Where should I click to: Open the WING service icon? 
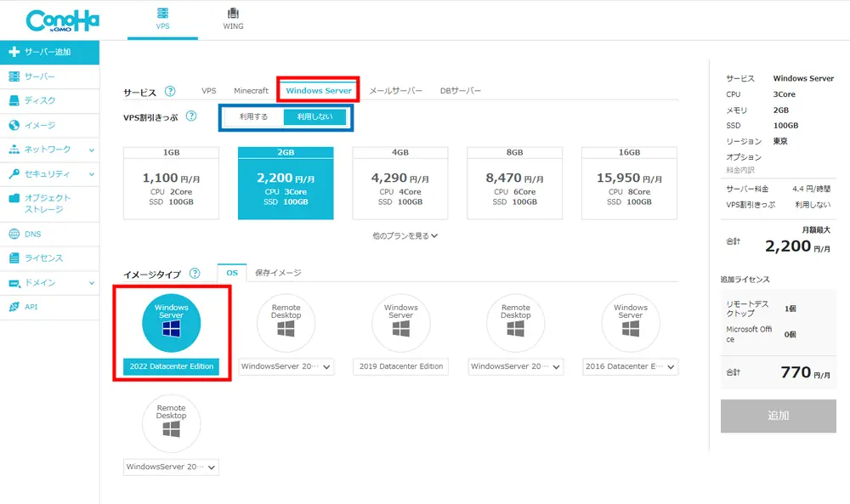[233, 14]
